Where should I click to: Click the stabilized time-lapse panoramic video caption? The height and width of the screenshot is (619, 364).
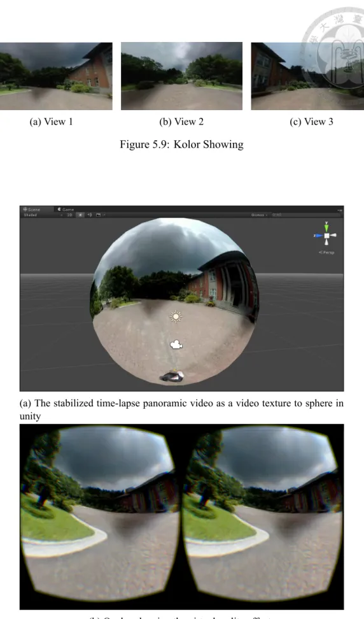point(182,409)
